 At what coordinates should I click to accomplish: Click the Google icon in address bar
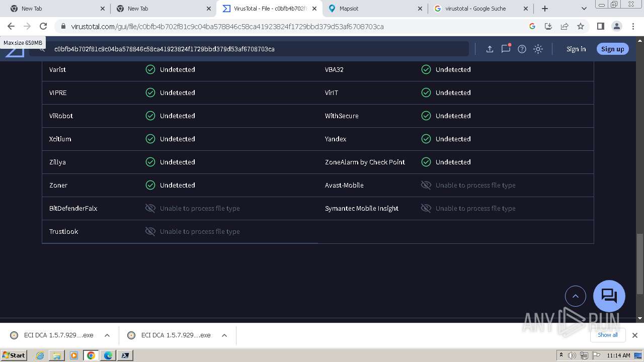(x=532, y=26)
